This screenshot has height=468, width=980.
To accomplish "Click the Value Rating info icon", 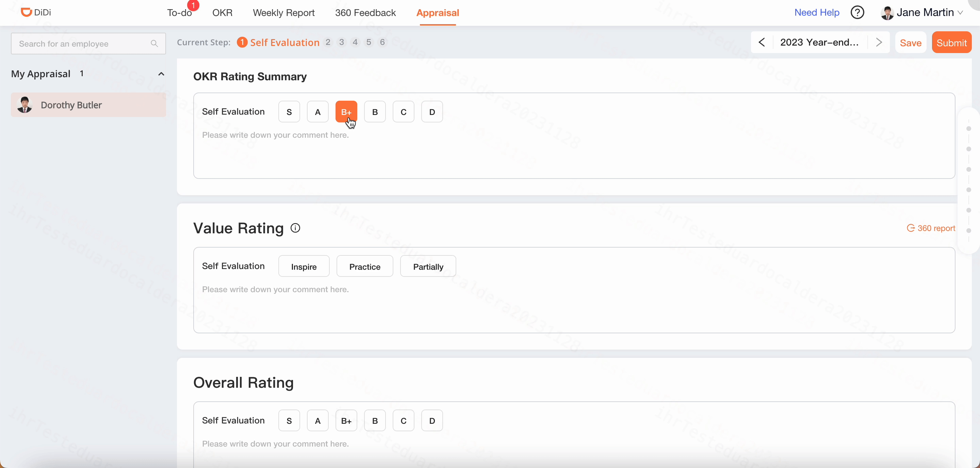I will [x=295, y=228].
